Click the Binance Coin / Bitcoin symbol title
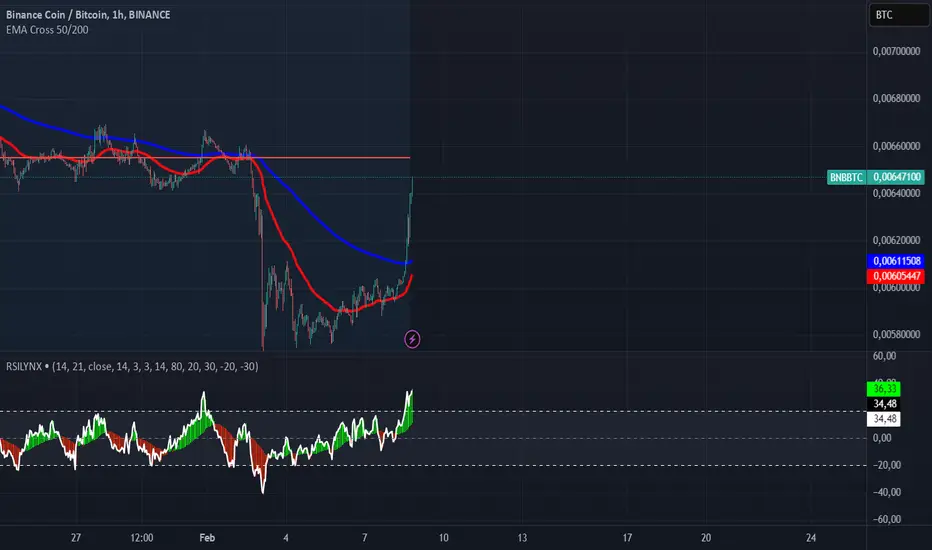This screenshot has height=550, width=932. tap(88, 14)
